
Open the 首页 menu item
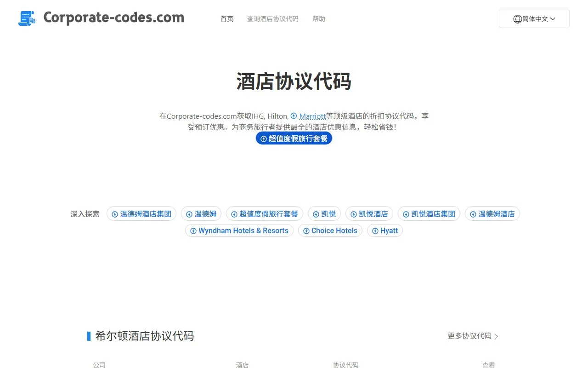coord(226,19)
